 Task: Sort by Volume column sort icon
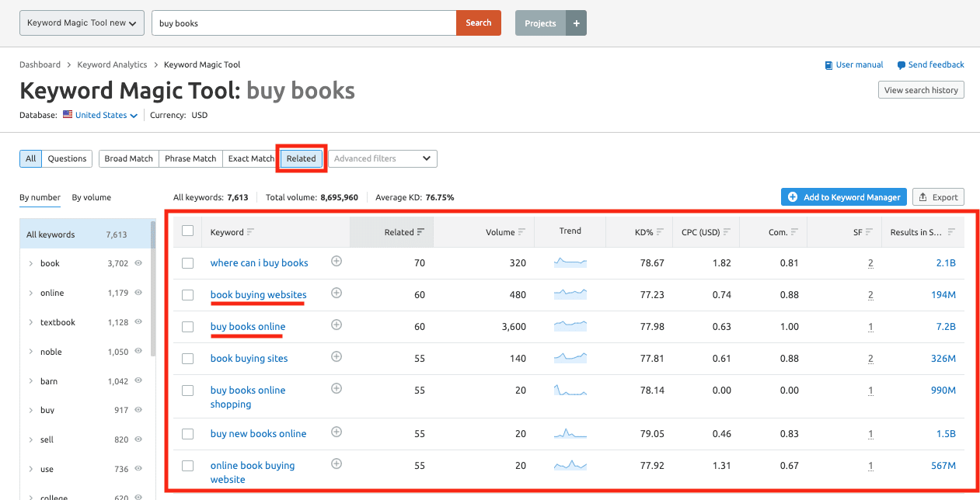[521, 232]
